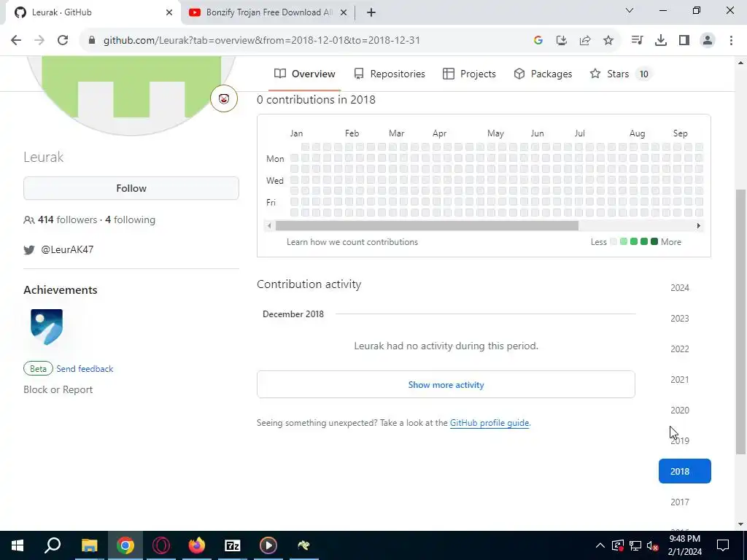Open the Projects tab
Image resolution: width=747 pixels, height=560 pixels.
click(470, 74)
